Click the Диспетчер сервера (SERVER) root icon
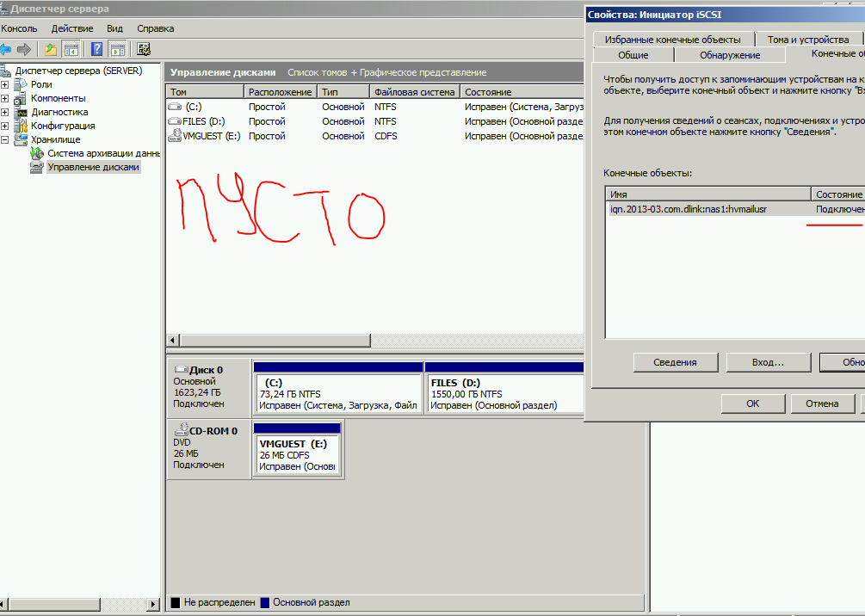The height and width of the screenshot is (616, 865). click(5, 71)
